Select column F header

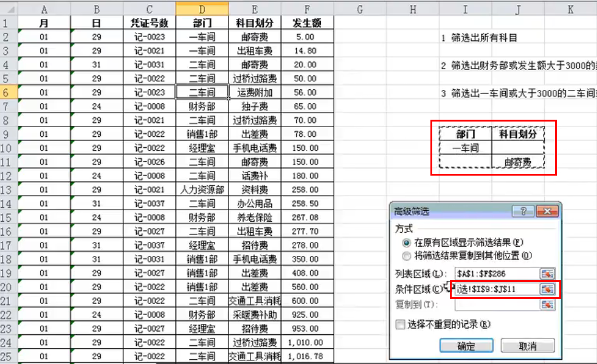[x=308, y=9]
